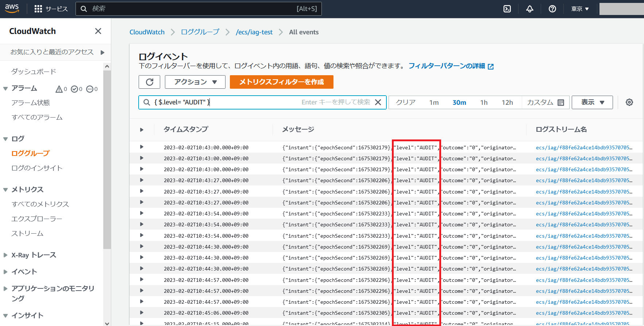Open the アクション dropdown
This screenshot has width=644, height=326.
[195, 82]
